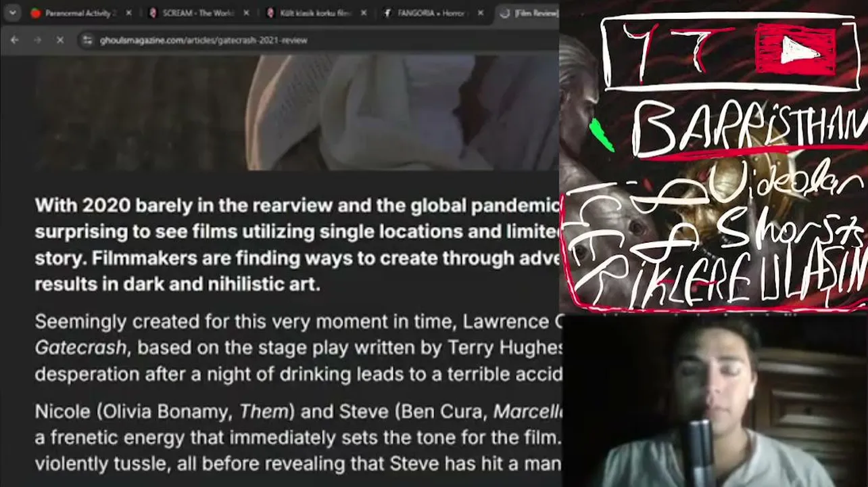Switch to the FANGORIA Horror tab
The image size is (868, 487).
coord(435,13)
